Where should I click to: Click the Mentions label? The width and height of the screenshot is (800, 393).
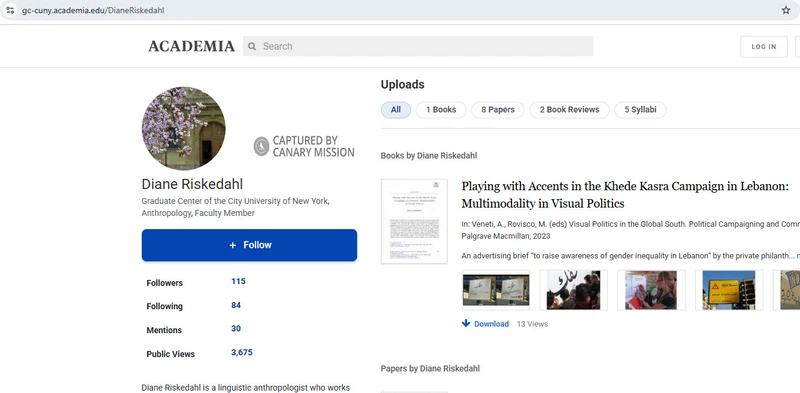[164, 330]
